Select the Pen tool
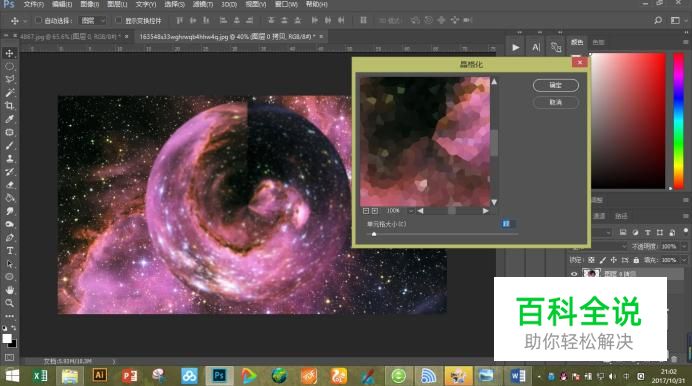 pos(9,237)
